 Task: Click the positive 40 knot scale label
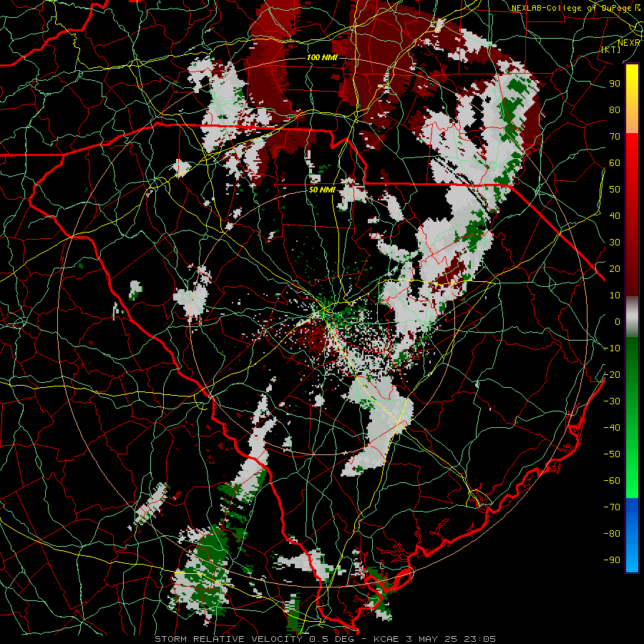tap(615, 216)
